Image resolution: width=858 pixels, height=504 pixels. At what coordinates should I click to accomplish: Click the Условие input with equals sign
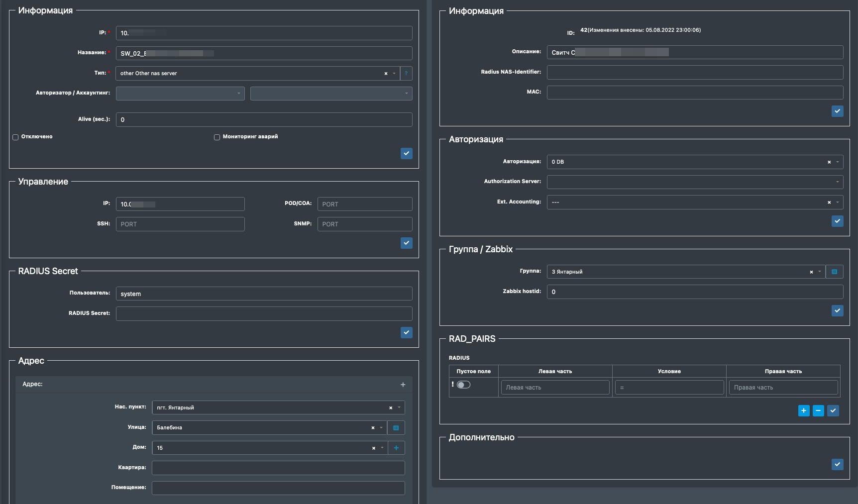pos(669,387)
